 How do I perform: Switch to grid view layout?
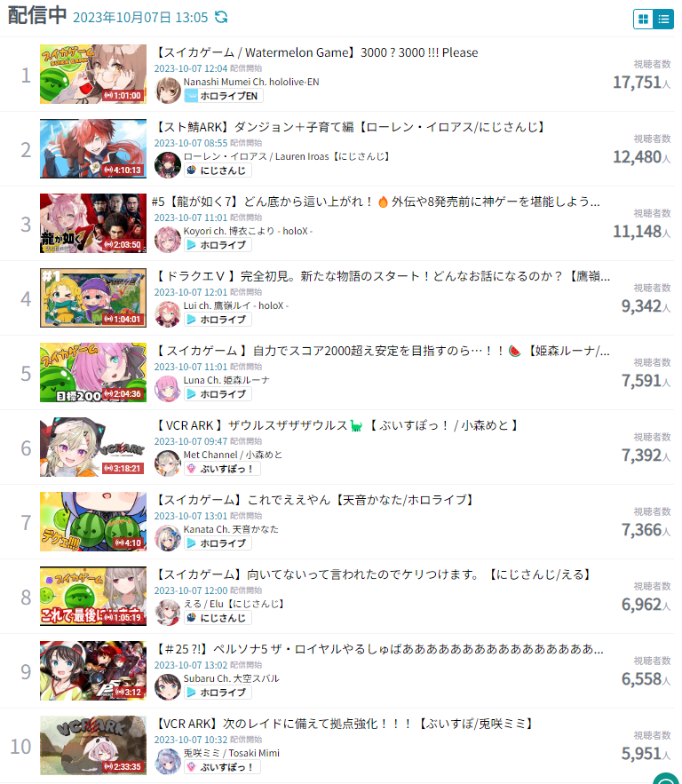644,19
